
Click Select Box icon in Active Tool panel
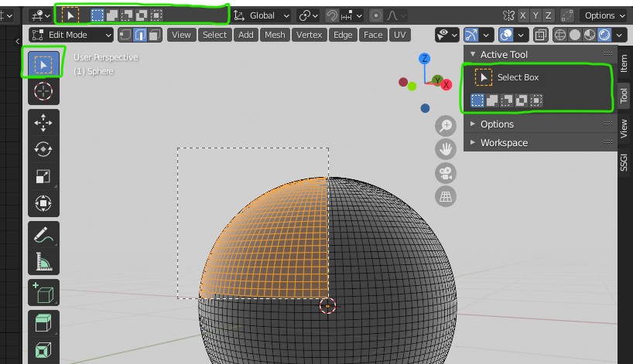click(483, 77)
